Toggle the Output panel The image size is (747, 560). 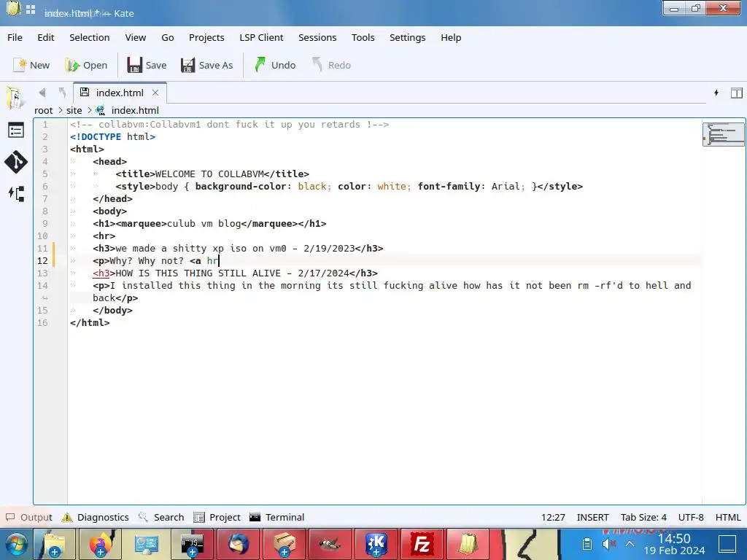coord(29,517)
